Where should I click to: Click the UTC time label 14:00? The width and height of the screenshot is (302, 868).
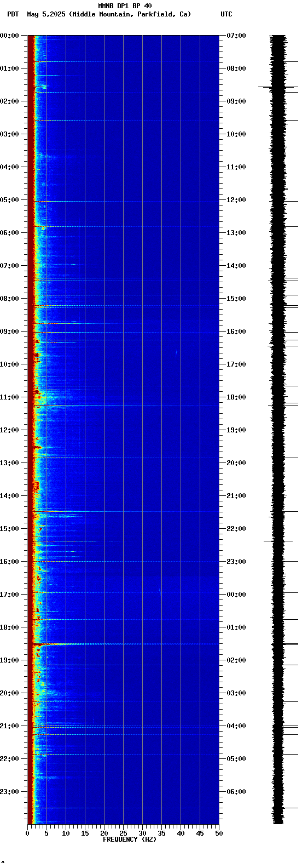[236, 266]
